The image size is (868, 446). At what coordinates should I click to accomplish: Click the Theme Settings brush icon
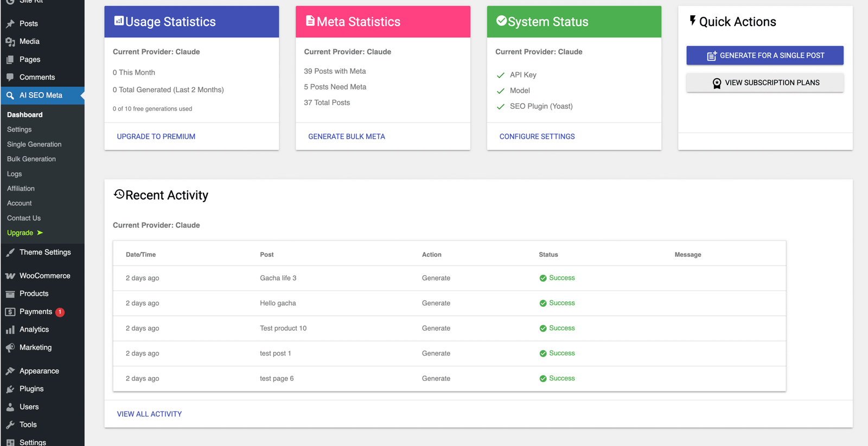pyautogui.click(x=10, y=253)
